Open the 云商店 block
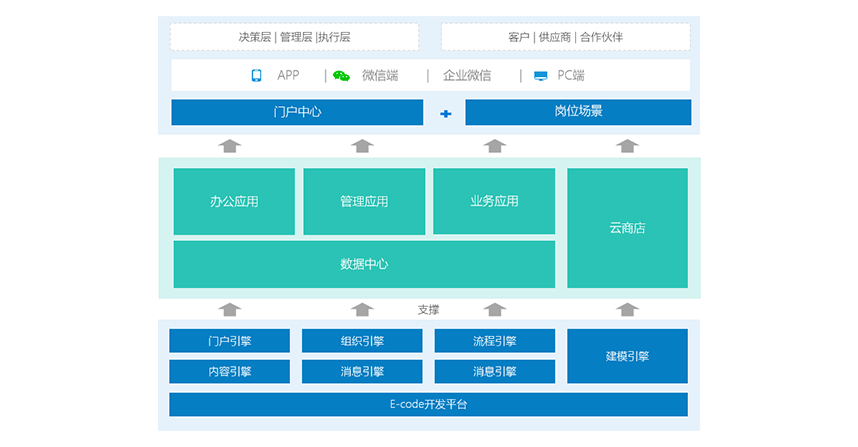Image resolution: width=858 pixels, height=447 pixels. pos(627,228)
